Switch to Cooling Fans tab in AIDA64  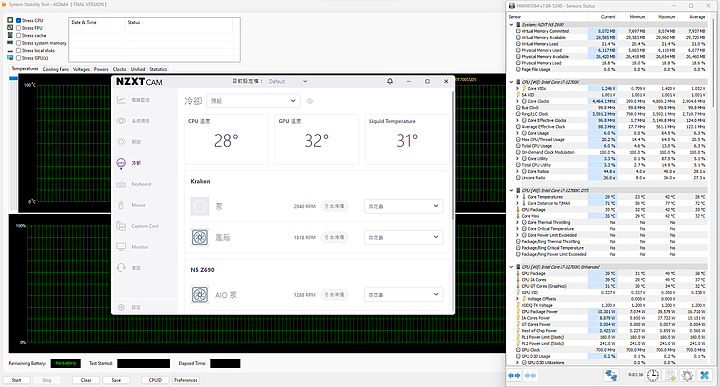(56, 69)
